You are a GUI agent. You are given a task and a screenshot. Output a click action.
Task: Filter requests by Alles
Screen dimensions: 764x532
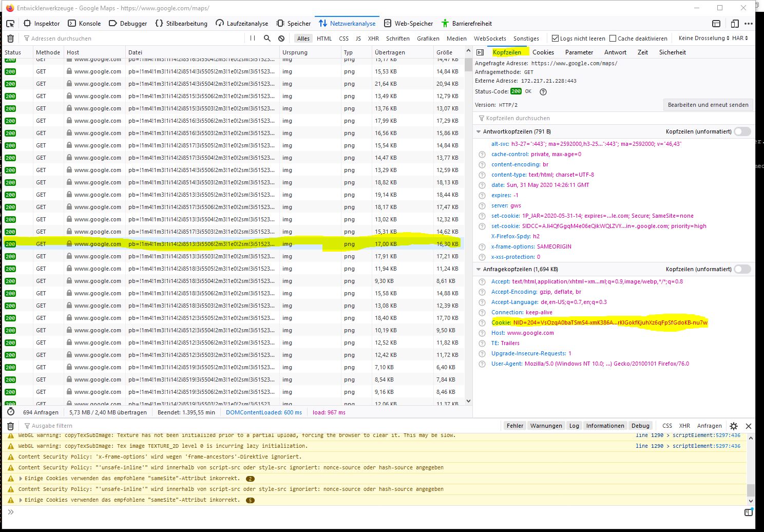click(303, 39)
